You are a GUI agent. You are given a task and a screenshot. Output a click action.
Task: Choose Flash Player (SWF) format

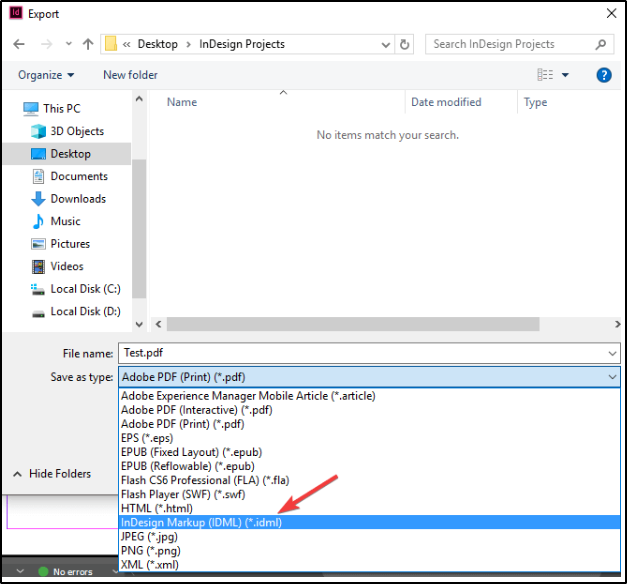click(370, 494)
